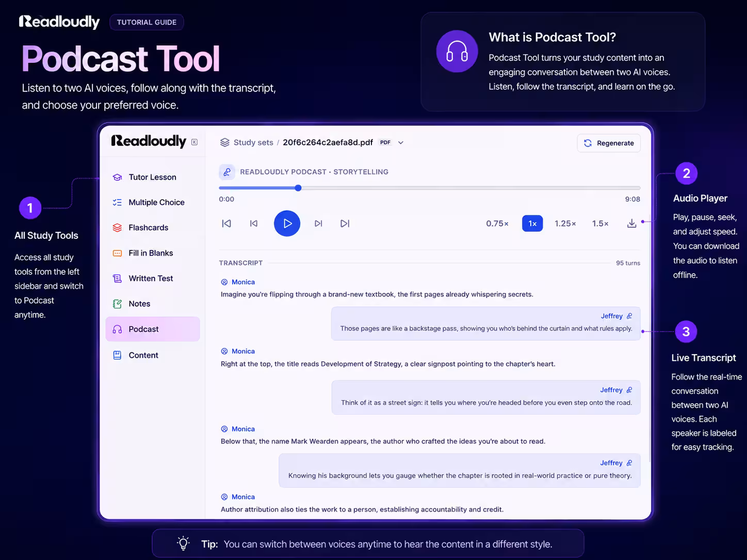This screenshot has height=560, width=747.
Task: Click the Fill in Blanks icon
Action: pyautogui.click(x=117, y=253)
